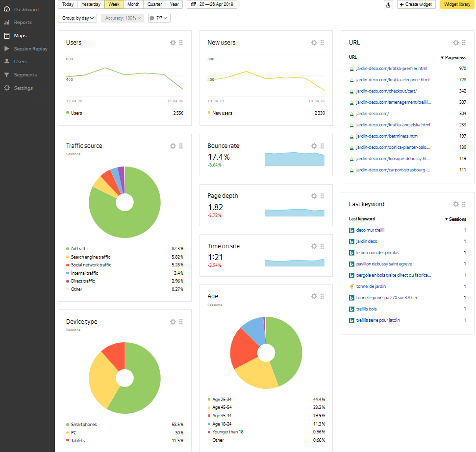476x452 pixels.
Task: Open the 'Group: by day' dropdown
Action: tap(77, 18)
